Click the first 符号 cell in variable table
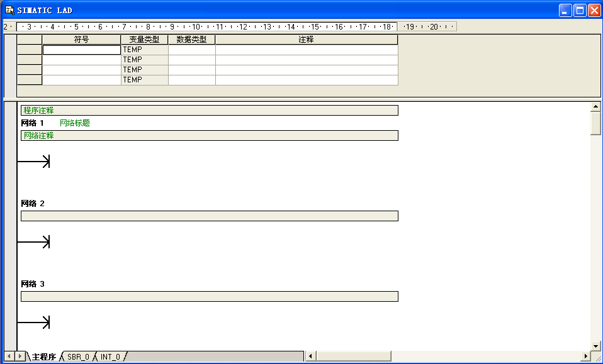Viewport: 603px width, 364px height. [81, 50]
